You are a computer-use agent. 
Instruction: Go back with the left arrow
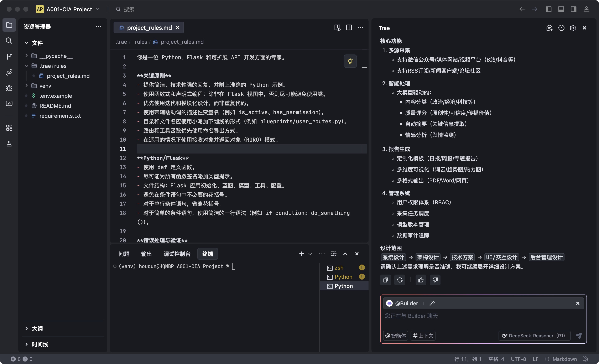pyautogui.click(x=522, y=9)
